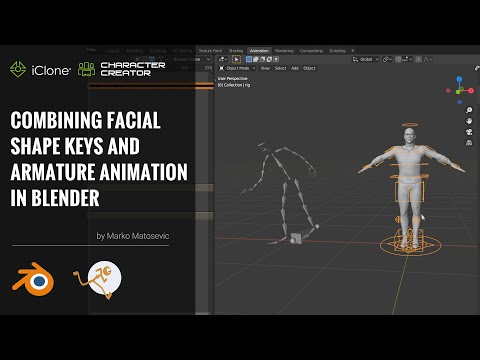480x360 pixels.
Task: Expand the pivot point dropdown
Action: [387, 59]
